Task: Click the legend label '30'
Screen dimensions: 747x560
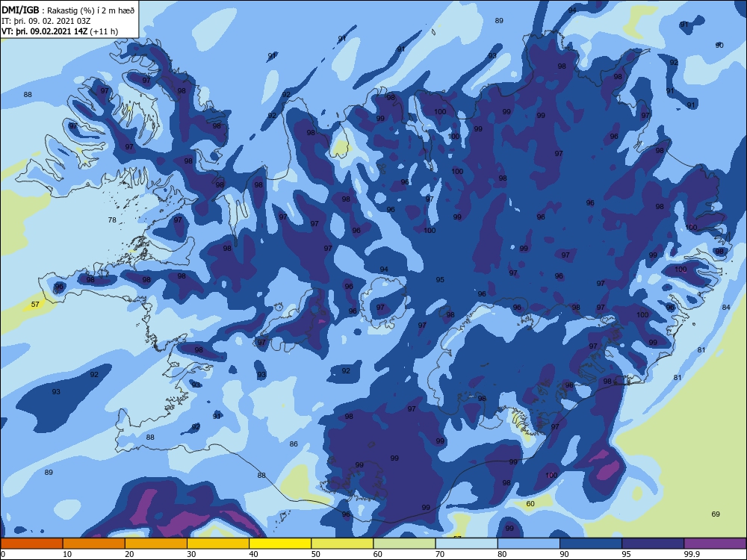Action: pos(191,554)
